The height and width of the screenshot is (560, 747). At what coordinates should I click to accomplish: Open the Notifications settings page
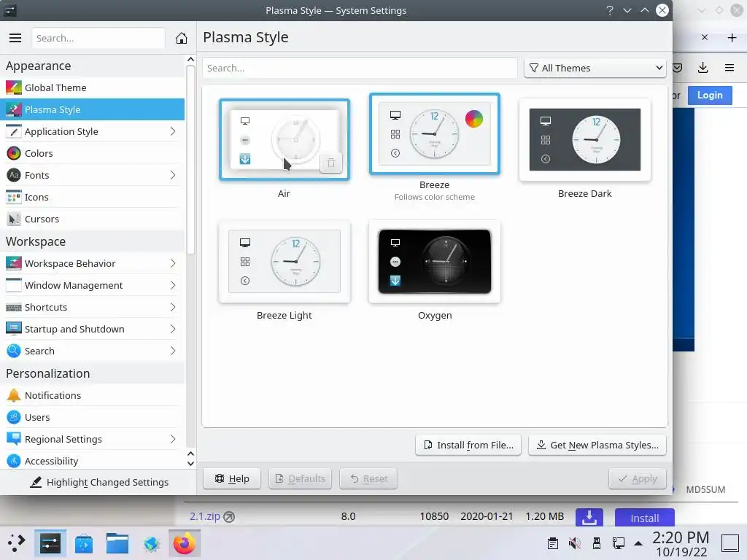(x=93, y=395)
